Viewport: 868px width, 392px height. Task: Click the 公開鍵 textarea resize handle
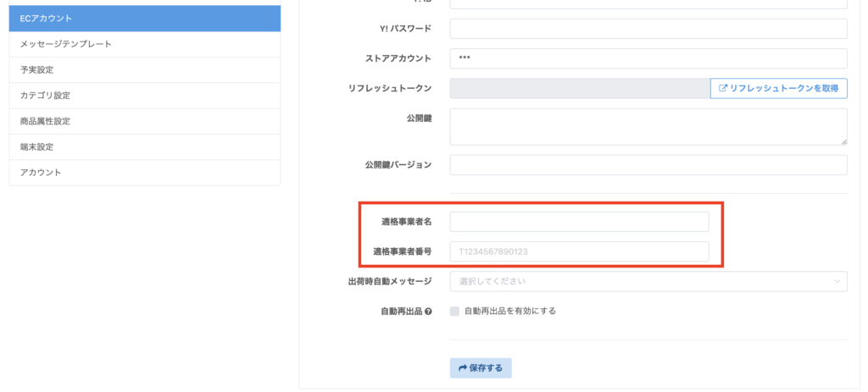tap(843, 141)
